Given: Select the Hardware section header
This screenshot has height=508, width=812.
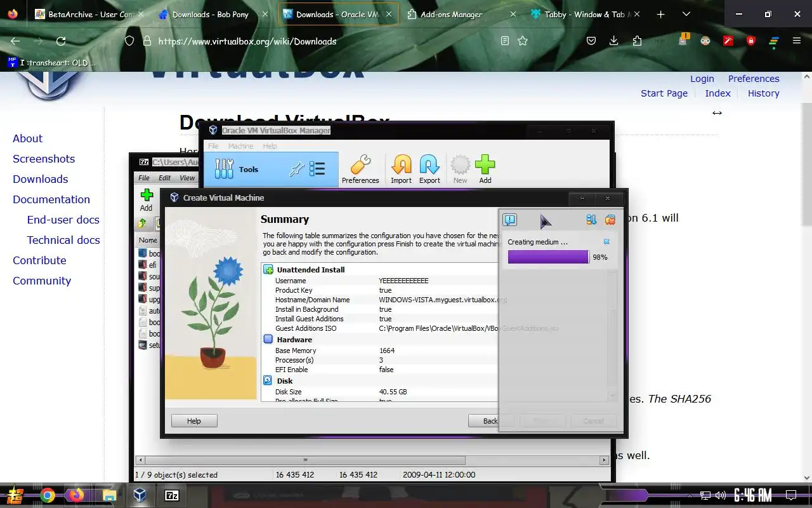Looking at the screenshot, I should [294, 340].
